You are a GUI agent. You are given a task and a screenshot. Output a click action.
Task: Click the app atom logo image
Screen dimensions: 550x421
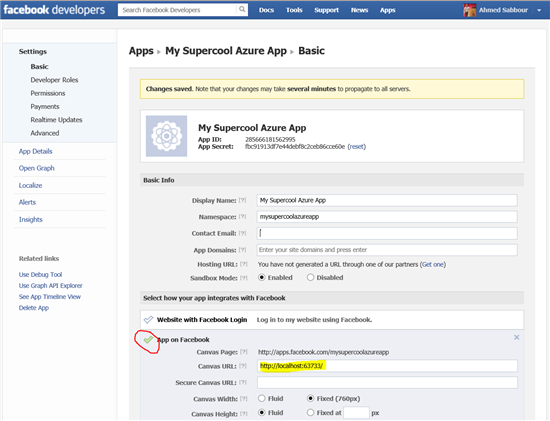pos(166,136)
